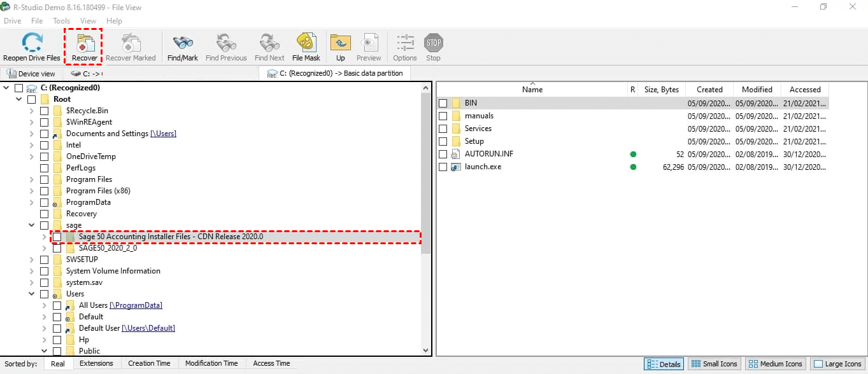Check the Users folder checkbox in tree

click(44, 294)
